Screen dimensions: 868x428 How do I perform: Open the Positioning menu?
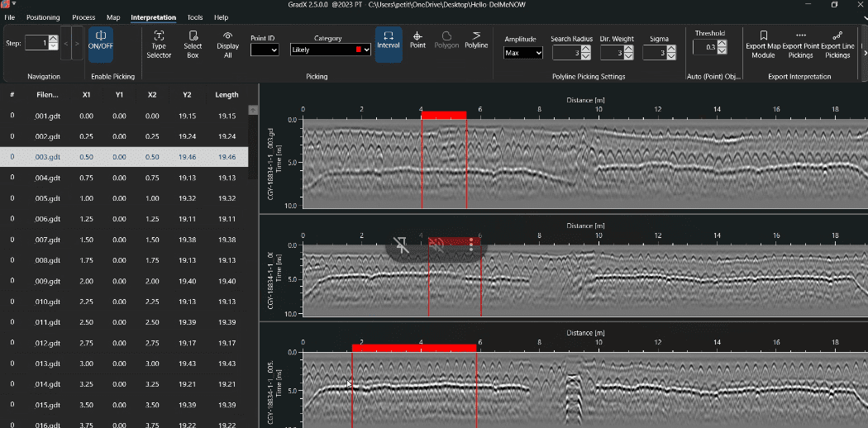pyautogui.click(x=43, y=17)
